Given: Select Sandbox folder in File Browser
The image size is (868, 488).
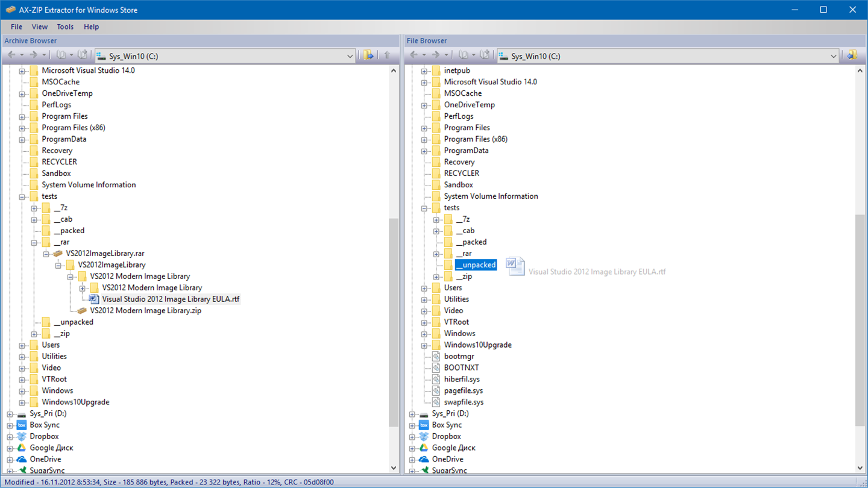Looking at the screenshot, I should click(x=458, y=185).
